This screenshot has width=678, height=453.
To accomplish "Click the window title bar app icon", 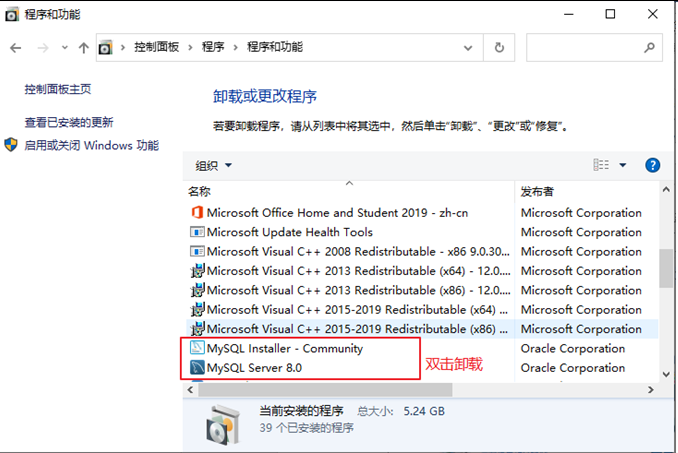I will [11, 15].
